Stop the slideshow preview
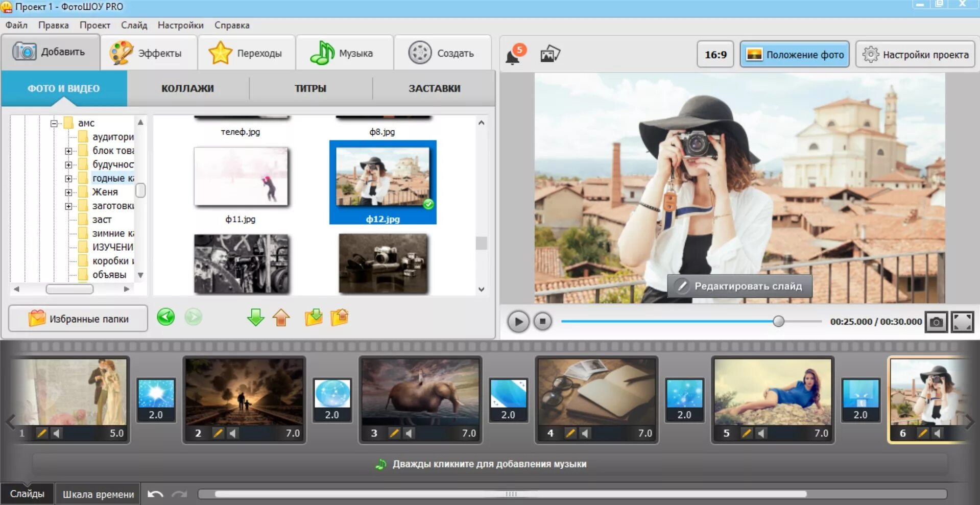 542,322
